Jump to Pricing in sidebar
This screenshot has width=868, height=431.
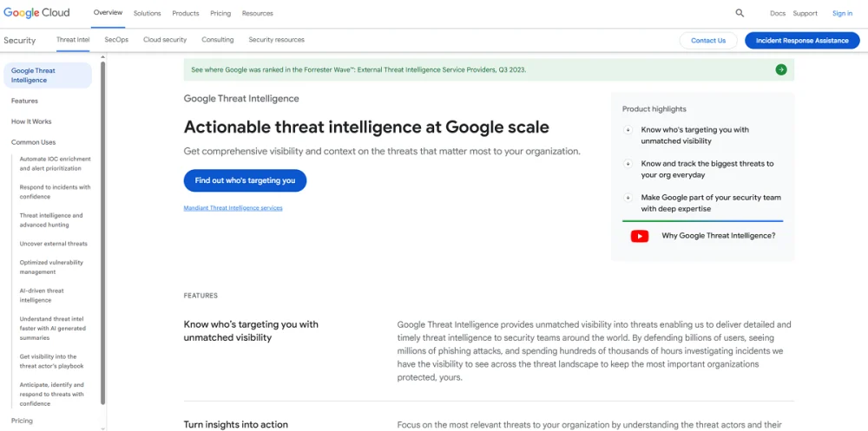coord(22,421)
